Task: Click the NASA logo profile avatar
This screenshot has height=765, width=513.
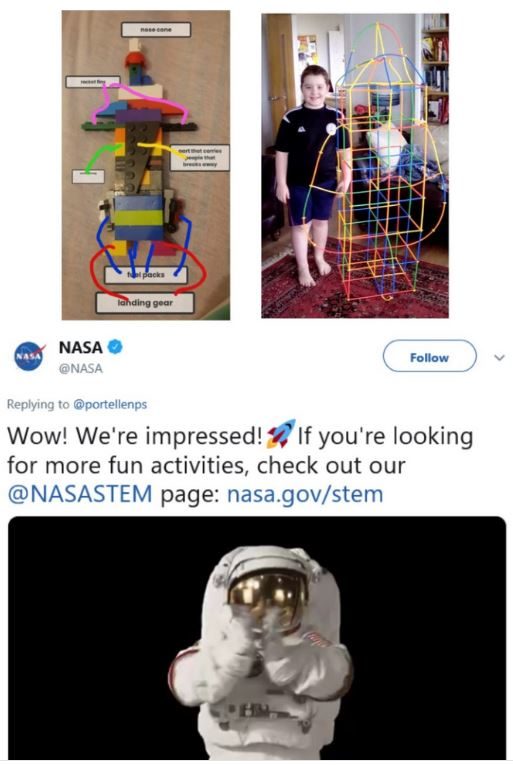Action: point(29,356)
